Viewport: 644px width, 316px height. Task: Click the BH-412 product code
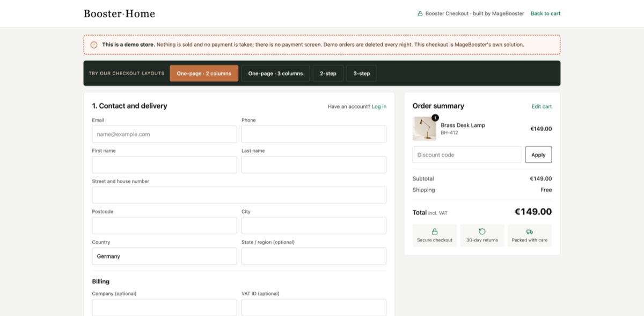[x=449, y=133]
